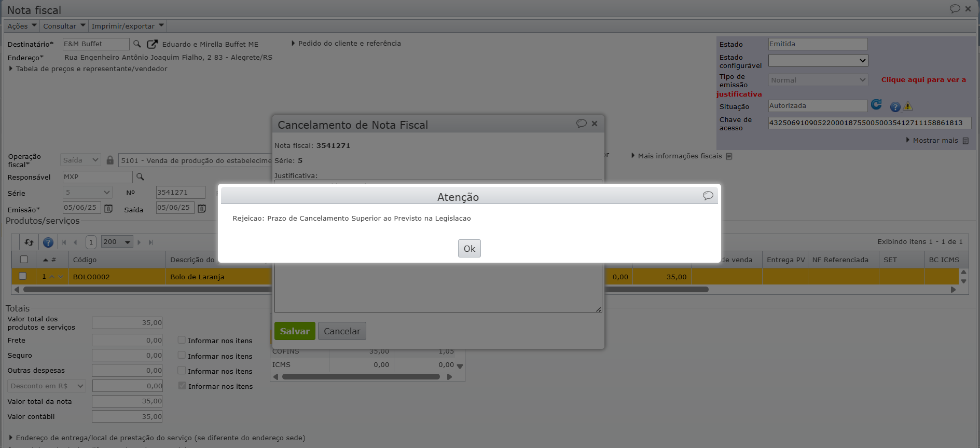Screen dimensions: 980x448
Task: Toggle Informar nos itens checkbox for Seguro
Action: pos(182,355)
